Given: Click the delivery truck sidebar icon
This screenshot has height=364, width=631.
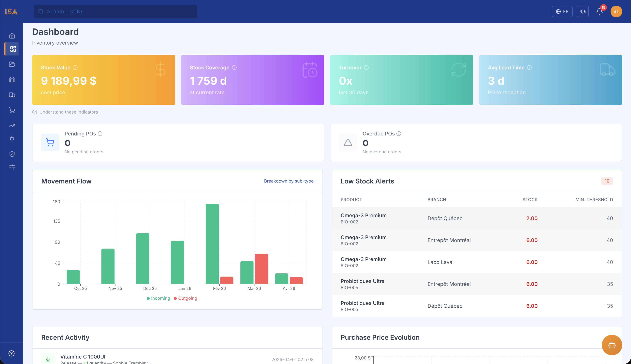Looking at the screenshot, I should (x=12, y=95).
